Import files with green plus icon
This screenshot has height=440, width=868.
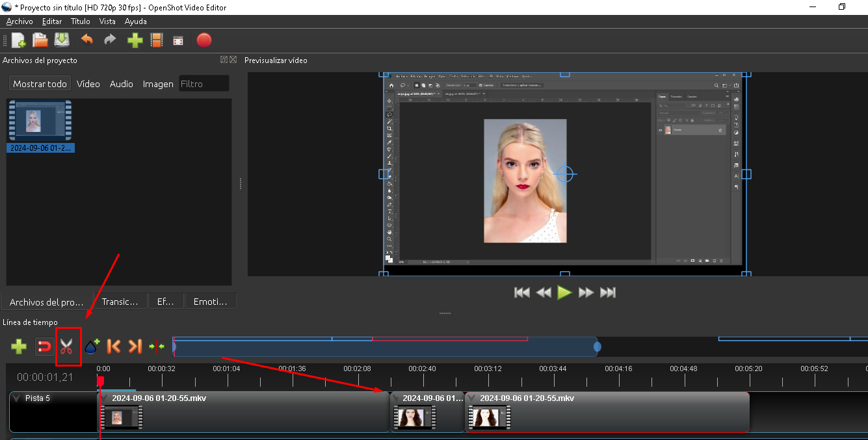coord(135,40)
